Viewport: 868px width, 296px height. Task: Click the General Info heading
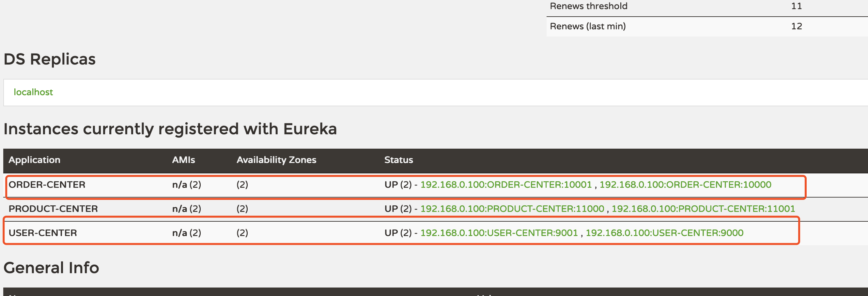[x=51, y=268]
